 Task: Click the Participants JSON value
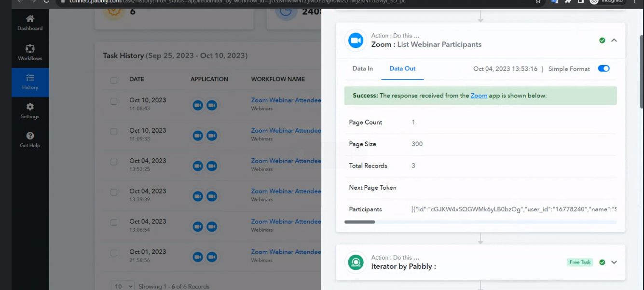(x=514, y=209)
